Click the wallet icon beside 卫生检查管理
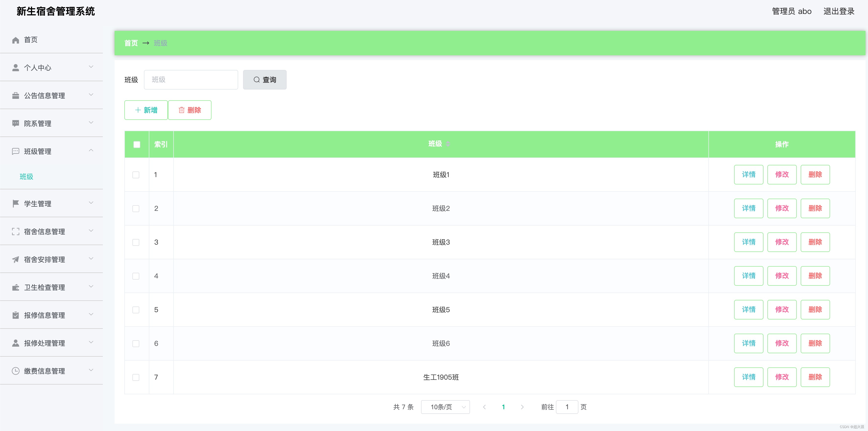 [15, 288]
